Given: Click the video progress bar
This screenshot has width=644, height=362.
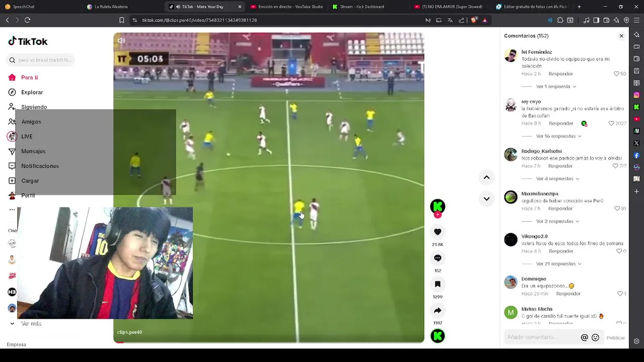Looking at the screenshot, I should click(269, 342).
